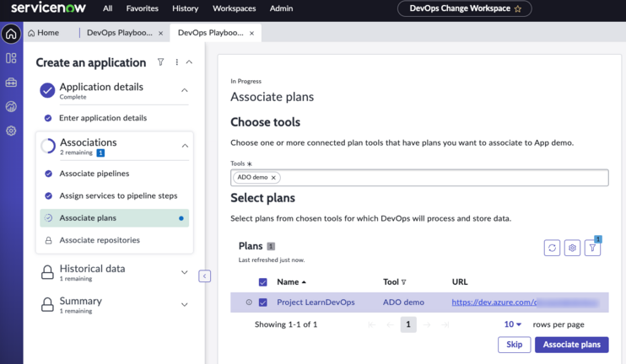
Task: Expand the Summary section
Action: (x=185, y=304)
